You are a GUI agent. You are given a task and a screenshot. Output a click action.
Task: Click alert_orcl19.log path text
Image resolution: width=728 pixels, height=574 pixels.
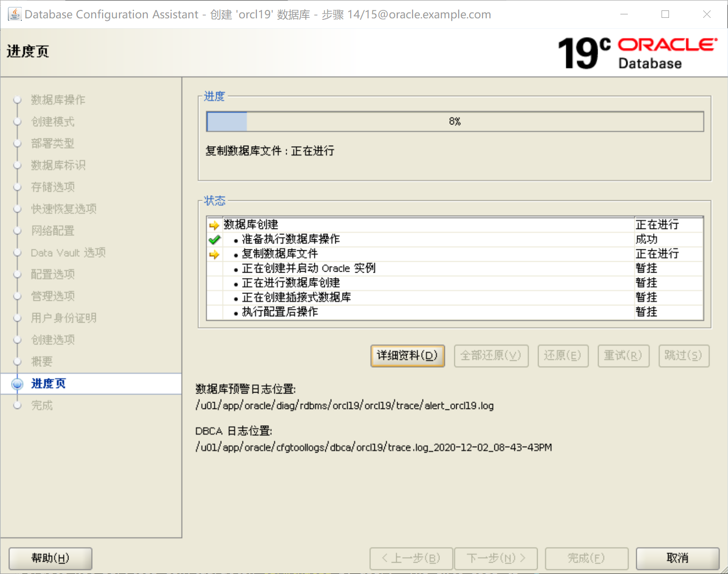[x=345, y=405]
